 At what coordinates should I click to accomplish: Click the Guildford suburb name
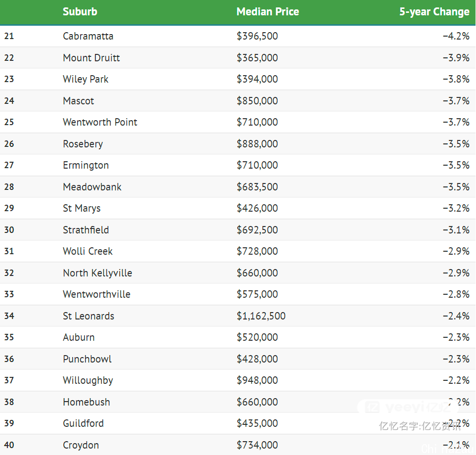(83, 423)
